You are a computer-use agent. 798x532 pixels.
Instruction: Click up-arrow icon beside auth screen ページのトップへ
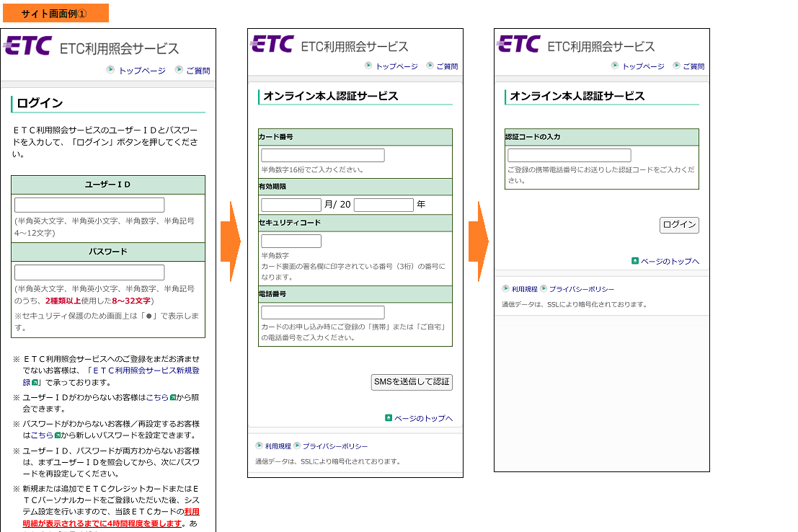pos(635,261)
